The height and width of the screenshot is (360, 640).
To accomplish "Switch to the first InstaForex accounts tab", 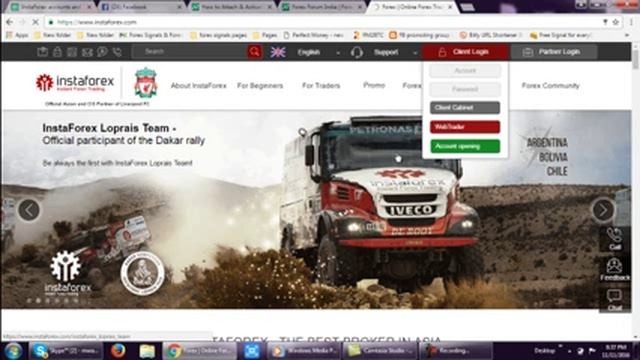I will pyautogui.click(x=51, y=7).
